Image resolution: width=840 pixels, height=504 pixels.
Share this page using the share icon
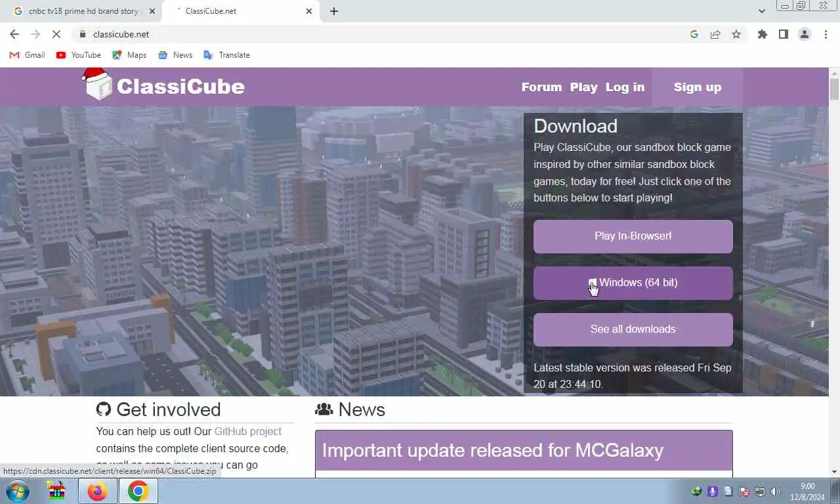coord(715,34)
